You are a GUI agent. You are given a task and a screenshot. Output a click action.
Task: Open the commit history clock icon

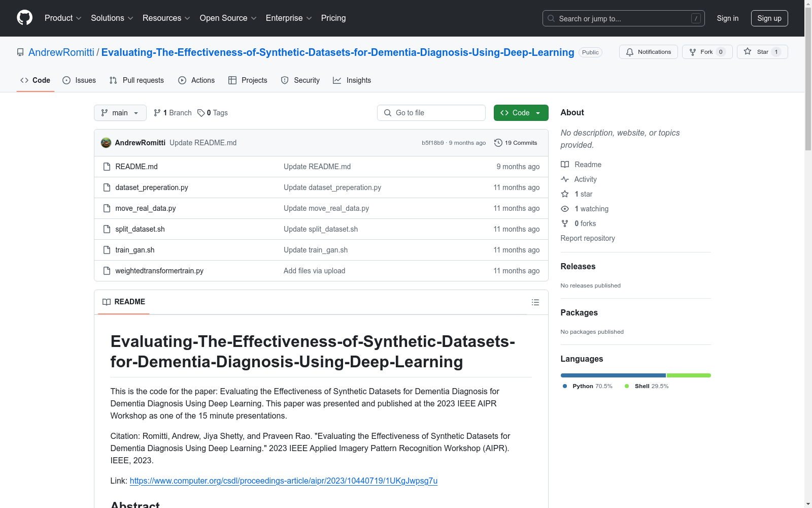[x=498, y=143]
